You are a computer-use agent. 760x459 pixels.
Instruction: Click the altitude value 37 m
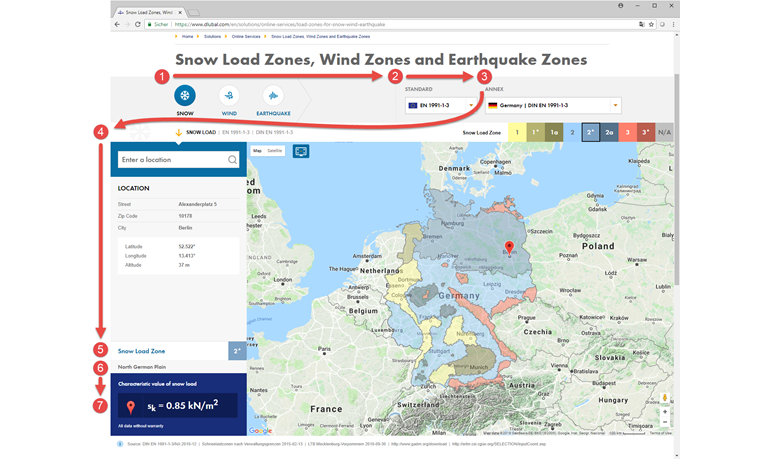pos(184,265)
